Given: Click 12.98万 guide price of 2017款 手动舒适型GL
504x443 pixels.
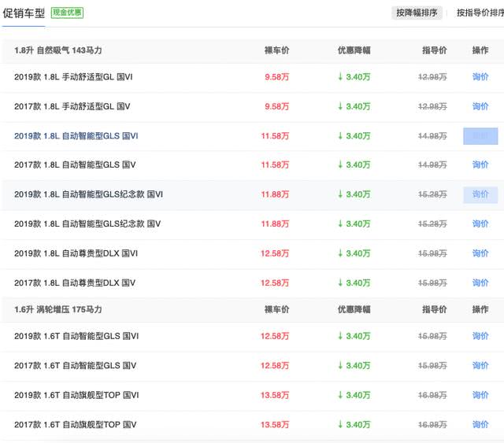Looking at the screenshot, I should 432,107.
